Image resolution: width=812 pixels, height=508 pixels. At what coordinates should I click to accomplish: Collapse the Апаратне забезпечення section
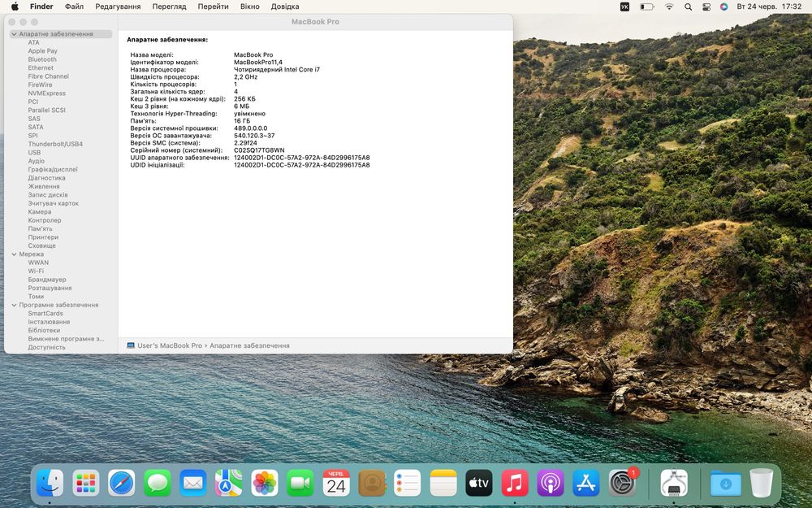coord(14,34)
